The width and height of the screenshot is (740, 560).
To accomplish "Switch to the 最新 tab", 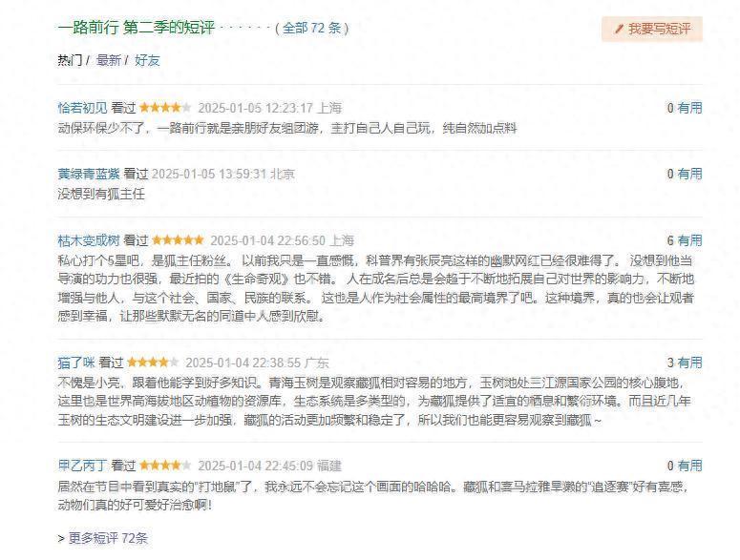I will click(108, 60).
